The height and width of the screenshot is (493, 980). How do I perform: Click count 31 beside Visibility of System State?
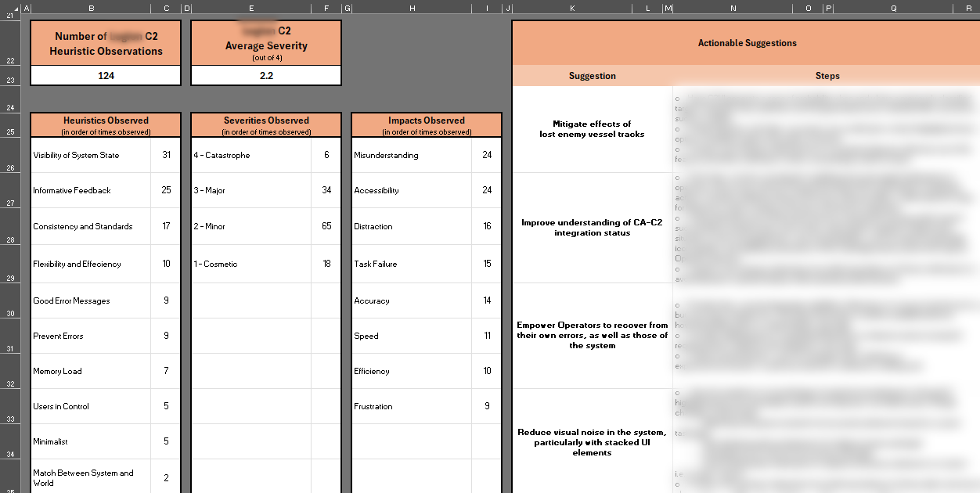[x=166, y=155]
